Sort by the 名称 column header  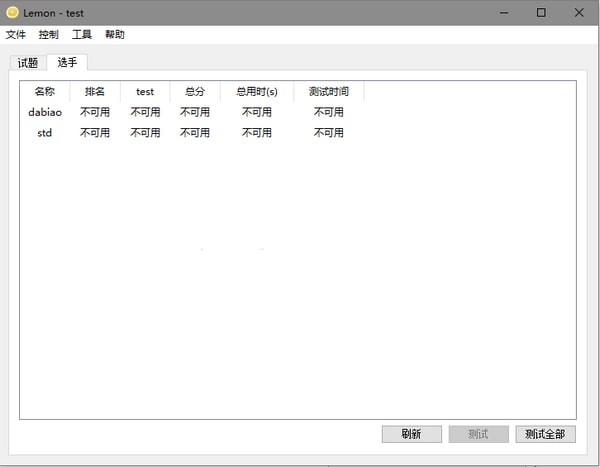[x=45, y=91]
